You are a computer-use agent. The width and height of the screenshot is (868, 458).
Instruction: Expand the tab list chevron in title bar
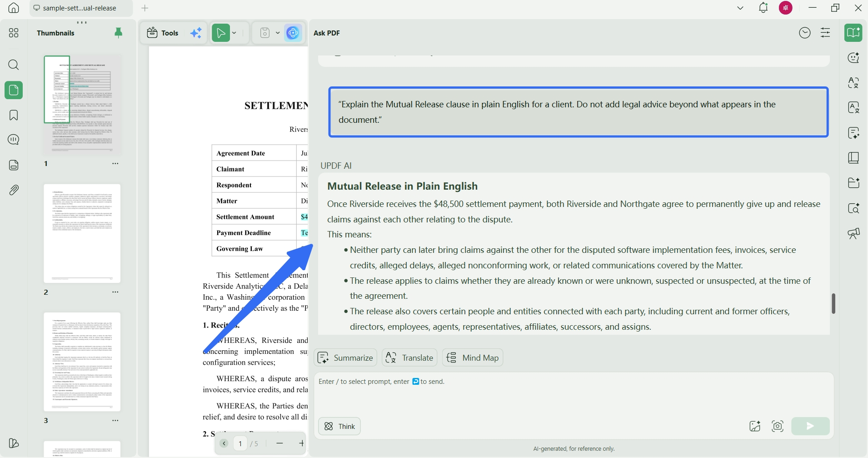click(740, 8)
